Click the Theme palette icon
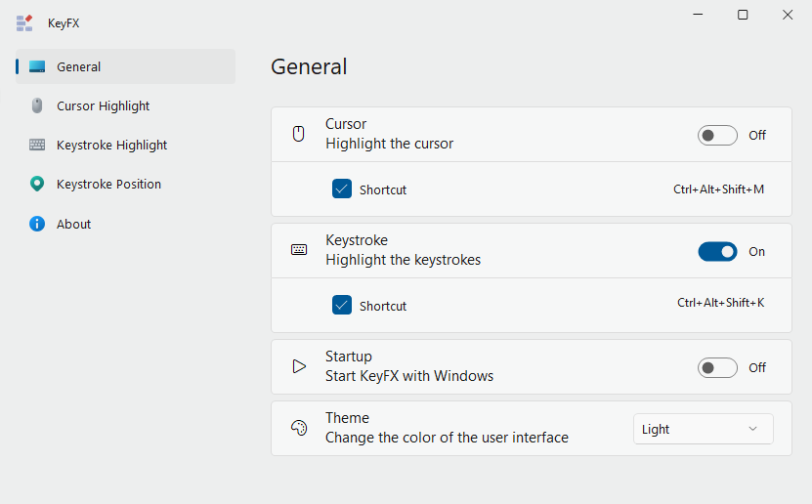812x504 pixels. pos(299,428)
